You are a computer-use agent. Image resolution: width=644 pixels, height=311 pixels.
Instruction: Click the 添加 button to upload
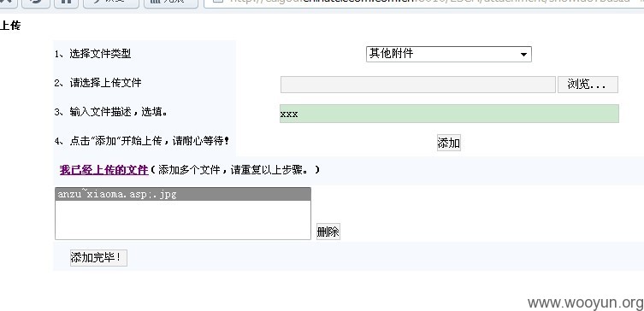point(448,143)
